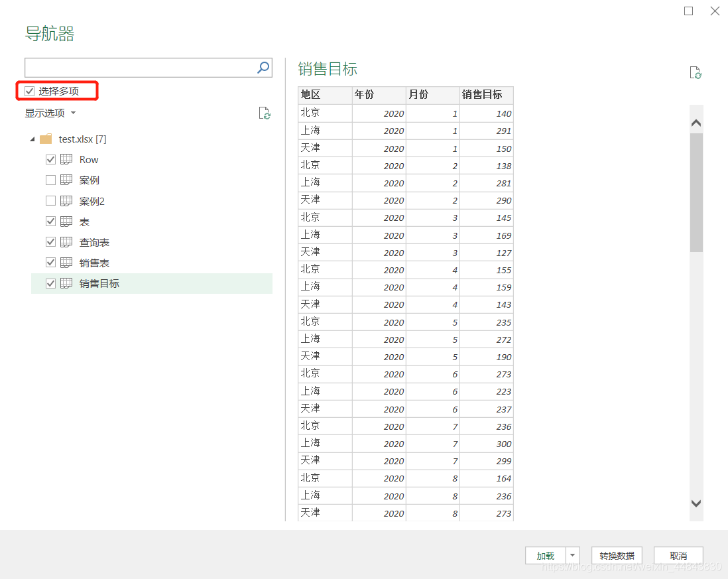
Task: Collapse the test.xlsx tree node
Action: (32, 139)
